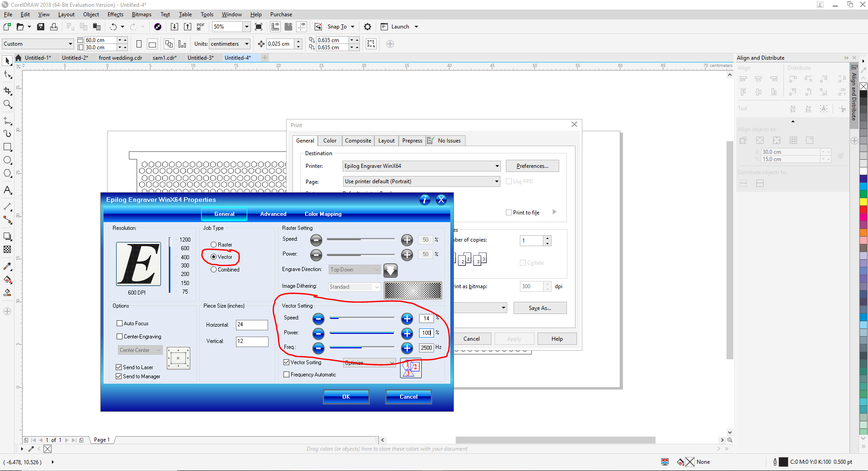Image resolution: width=868 pixels, height=471 pixels.
Task: Open the Effects menu
Action: pyautogui.click(x=115, y=14)
